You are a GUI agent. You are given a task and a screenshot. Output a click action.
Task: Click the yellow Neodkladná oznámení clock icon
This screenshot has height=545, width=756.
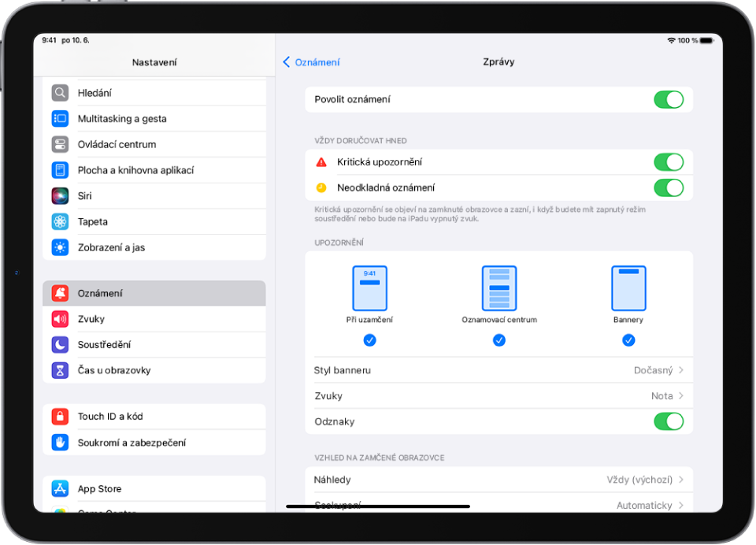point(321,187)
